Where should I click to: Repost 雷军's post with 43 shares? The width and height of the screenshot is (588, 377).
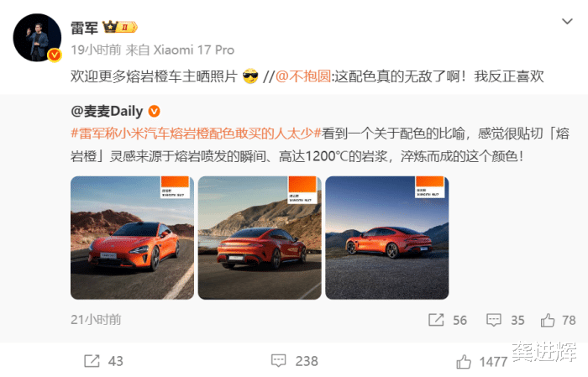click(103, 361)
